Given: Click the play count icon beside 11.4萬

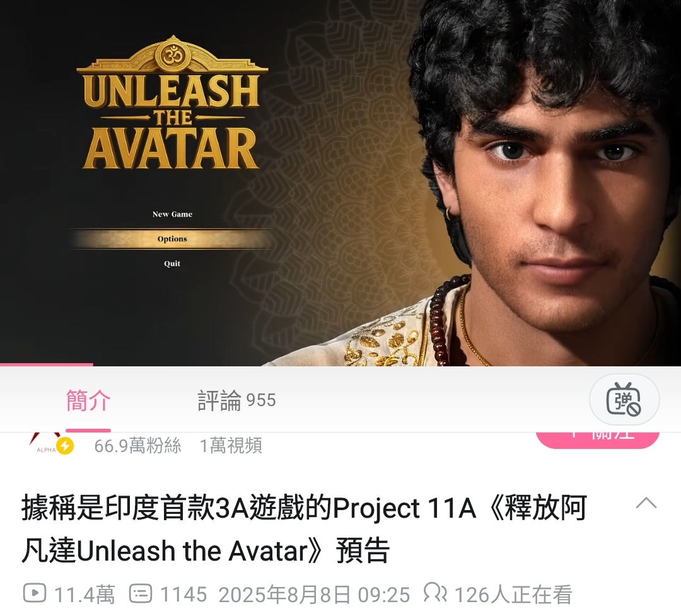Looking at the screenshot, I should click(x=34, y=593).
